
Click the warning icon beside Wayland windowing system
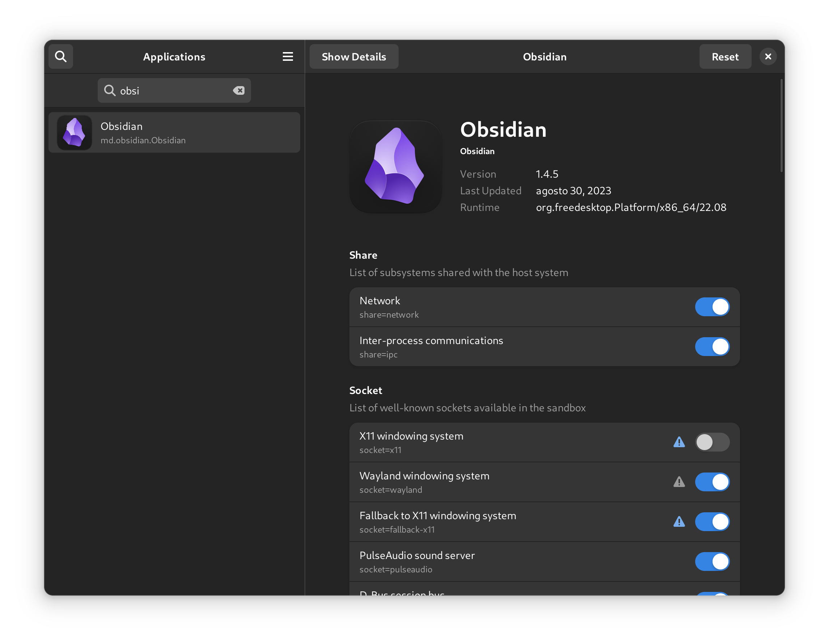point(679,482)
